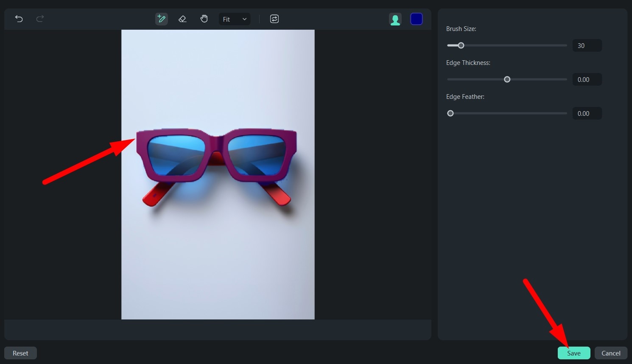Screen dimensions: 632x364
Task: Click the invert mask swap icon
Action: (x=274, y=19)
